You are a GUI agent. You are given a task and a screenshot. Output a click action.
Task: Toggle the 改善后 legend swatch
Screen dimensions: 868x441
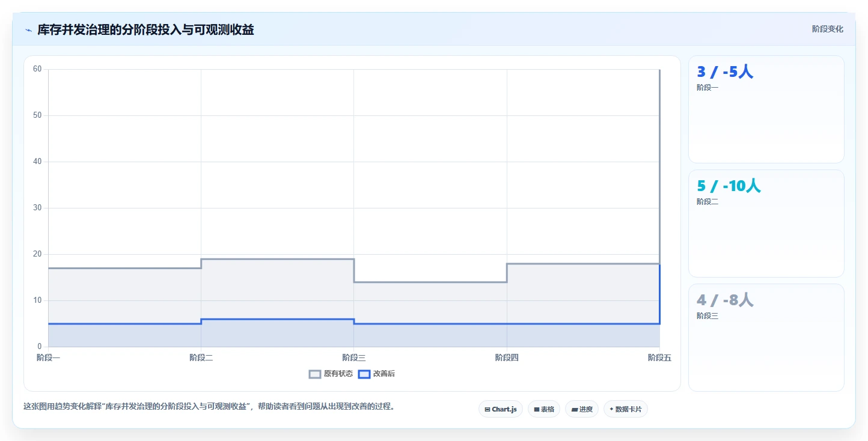pyautogui.click(x=364, y=374)
